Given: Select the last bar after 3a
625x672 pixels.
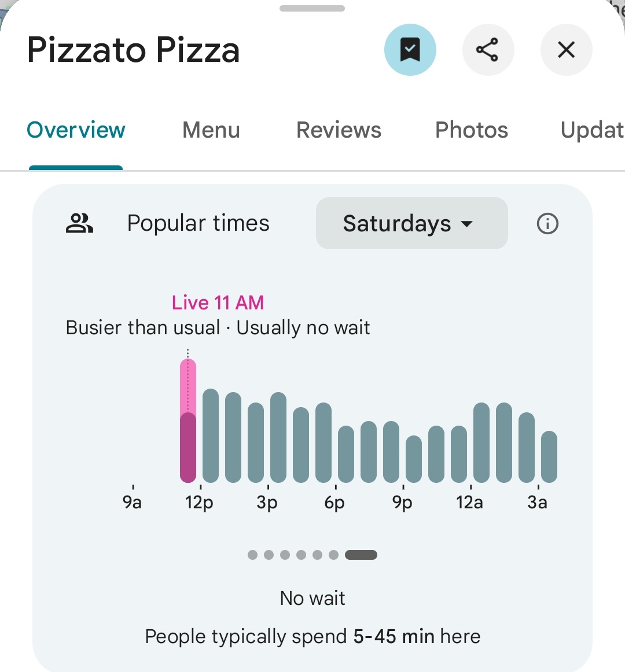Looking at the screenshot, I should tap(549, 457).
